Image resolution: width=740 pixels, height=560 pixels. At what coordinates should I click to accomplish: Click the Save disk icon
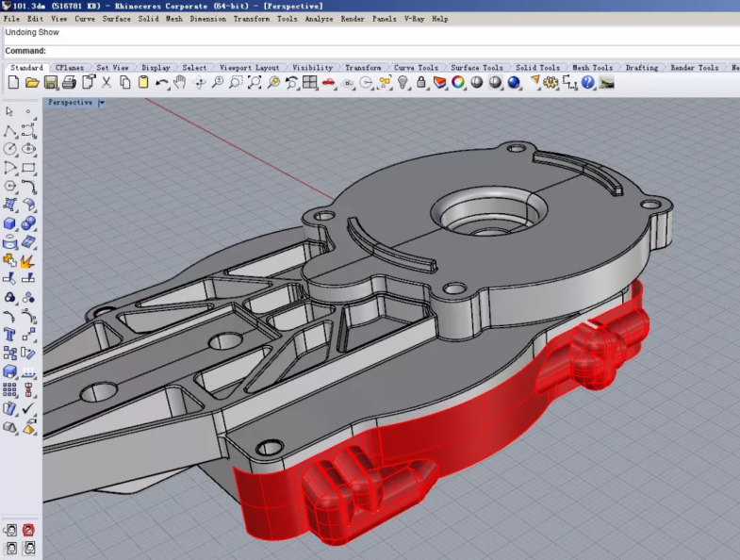50,83
